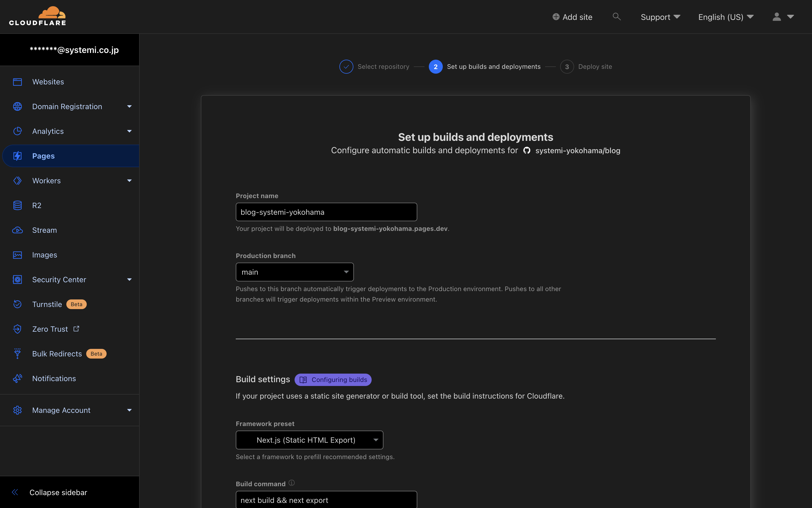This screenshot has height=508, width=812.
Task: Open the Configuring builds docs link
Action: pos(333,380)
